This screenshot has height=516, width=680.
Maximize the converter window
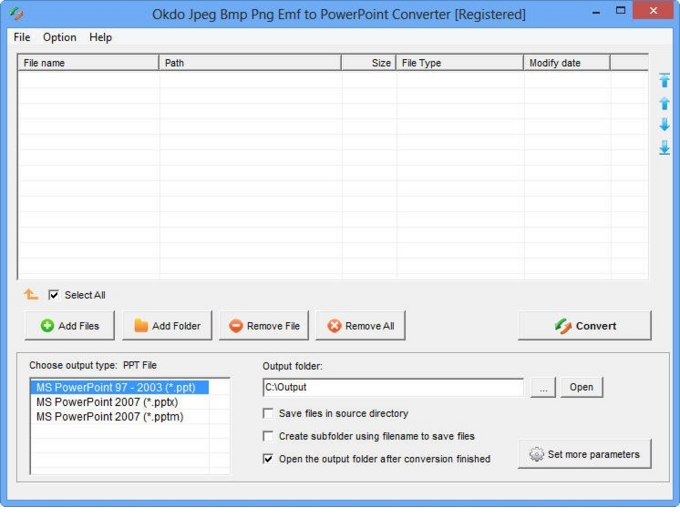[621, 11]
